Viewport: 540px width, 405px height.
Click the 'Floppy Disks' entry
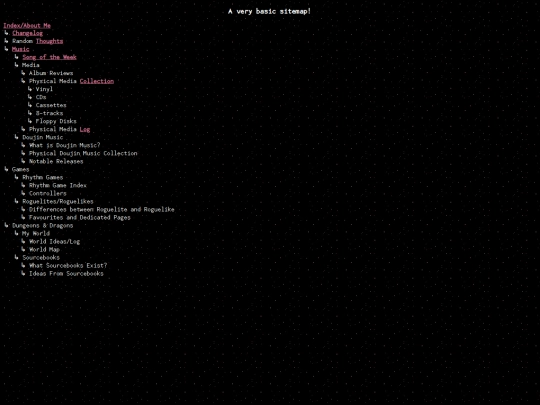point(56,121)
